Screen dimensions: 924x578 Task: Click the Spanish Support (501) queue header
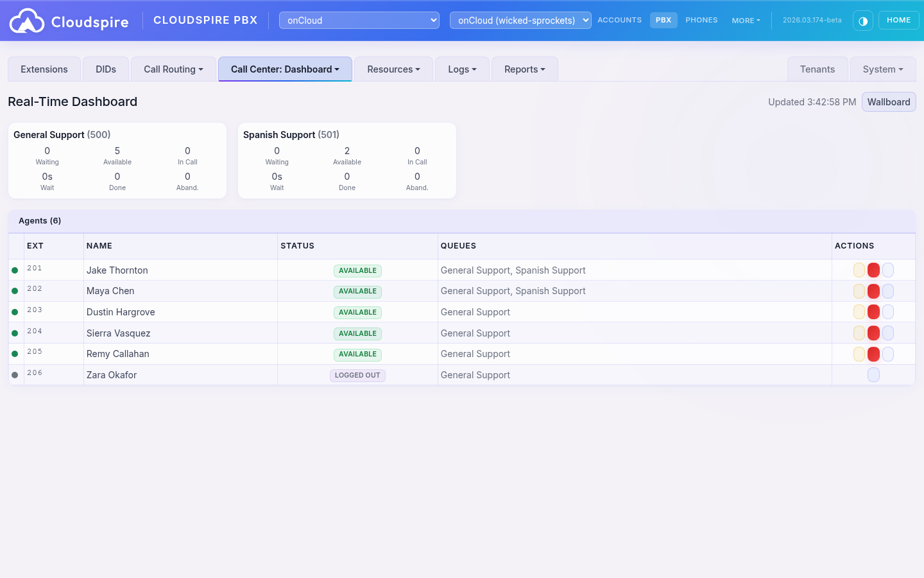click(x=291, y=135)
